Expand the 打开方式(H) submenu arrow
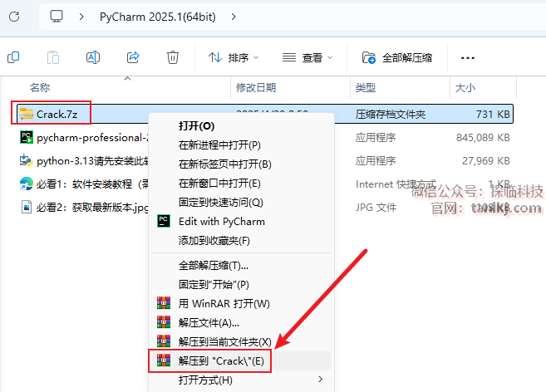This screenshot has width=546, height=392. [x=320, y=380]
